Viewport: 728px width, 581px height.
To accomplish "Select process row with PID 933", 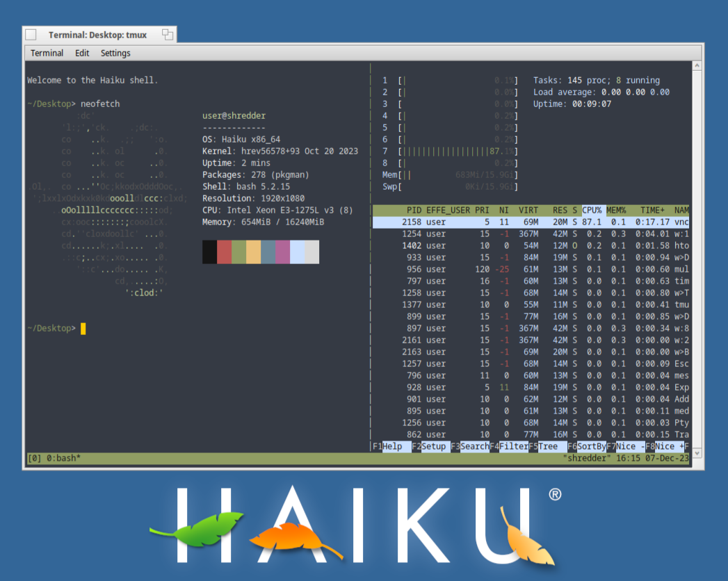I will (531, 258).
